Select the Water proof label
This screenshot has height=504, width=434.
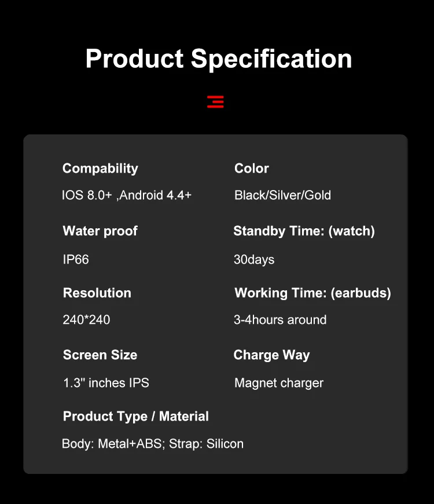pyautogui.click(x=100, y=231)
